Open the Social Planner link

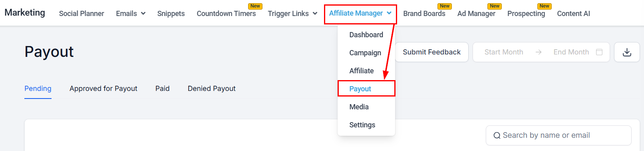tap(81, 14)
